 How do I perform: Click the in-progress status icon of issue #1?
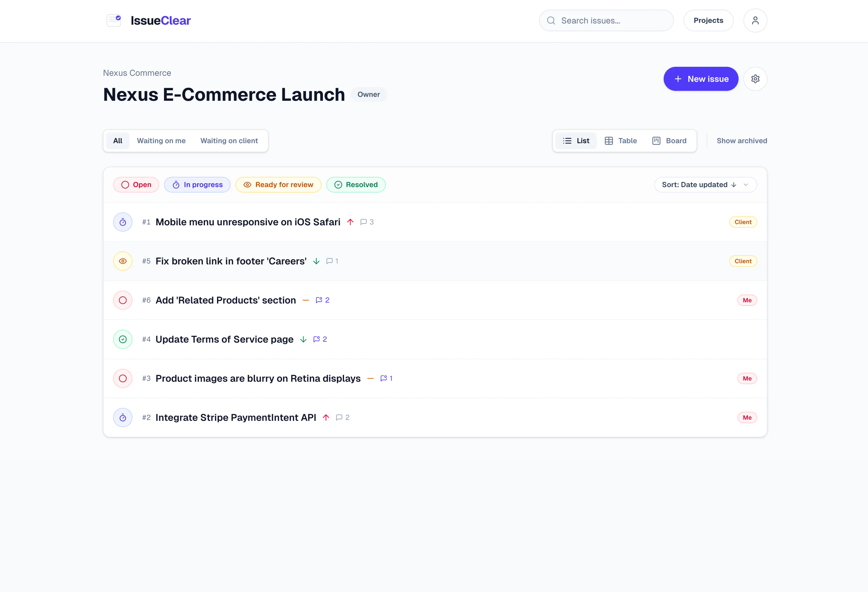click(x=122, y=222)
